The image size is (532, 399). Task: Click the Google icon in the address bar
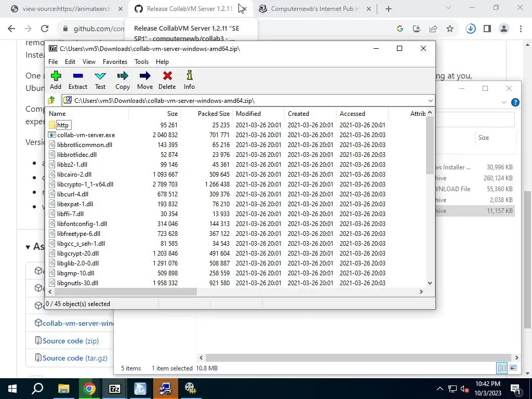tap(400, 29)
